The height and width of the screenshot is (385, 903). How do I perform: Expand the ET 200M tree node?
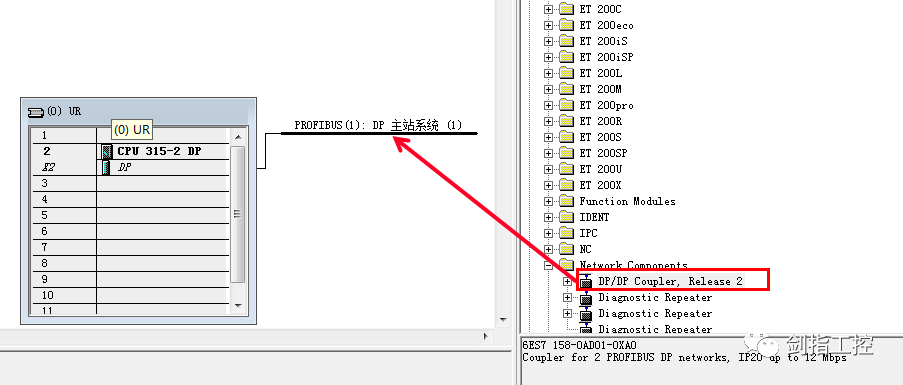coord(548,89)
